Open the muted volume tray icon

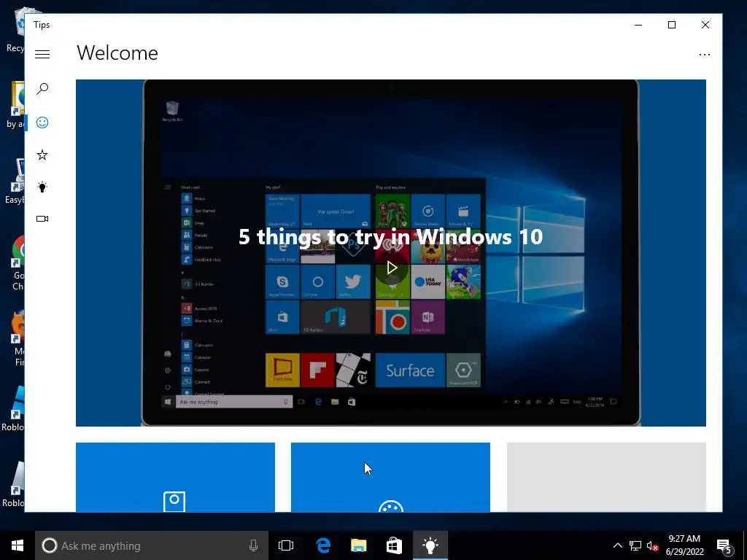652,545
